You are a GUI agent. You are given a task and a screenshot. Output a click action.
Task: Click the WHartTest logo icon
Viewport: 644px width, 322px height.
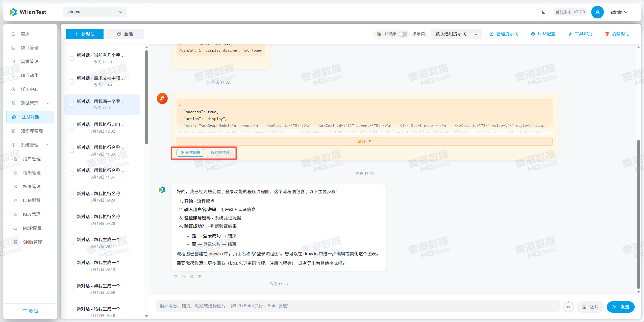13,12
